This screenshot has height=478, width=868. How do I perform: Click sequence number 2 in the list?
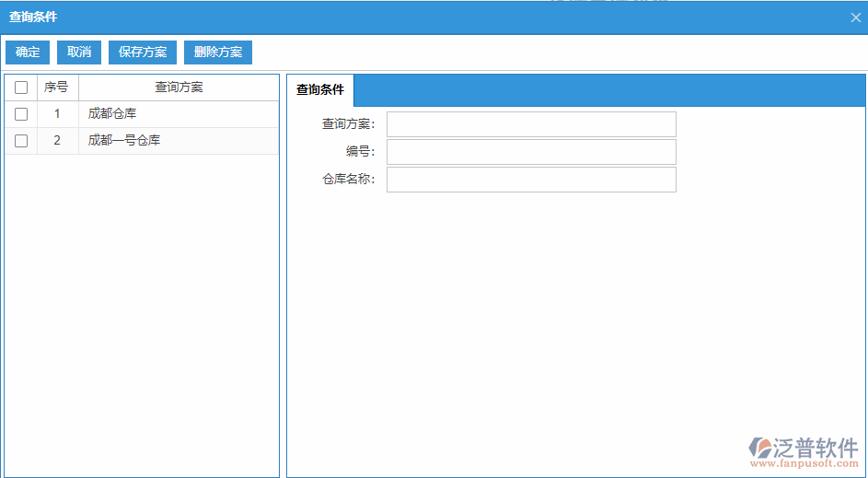pos(57,141)
